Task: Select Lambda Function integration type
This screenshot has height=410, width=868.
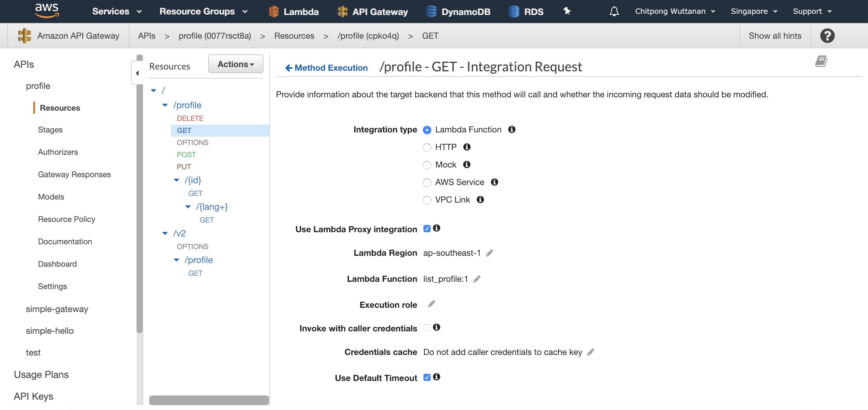Action: [427, 130]
